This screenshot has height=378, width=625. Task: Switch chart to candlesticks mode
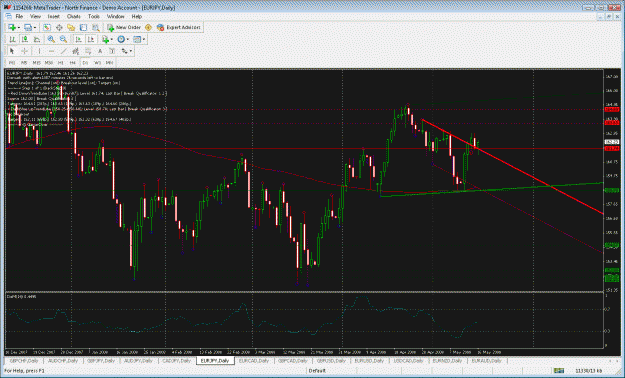[25, 39]
